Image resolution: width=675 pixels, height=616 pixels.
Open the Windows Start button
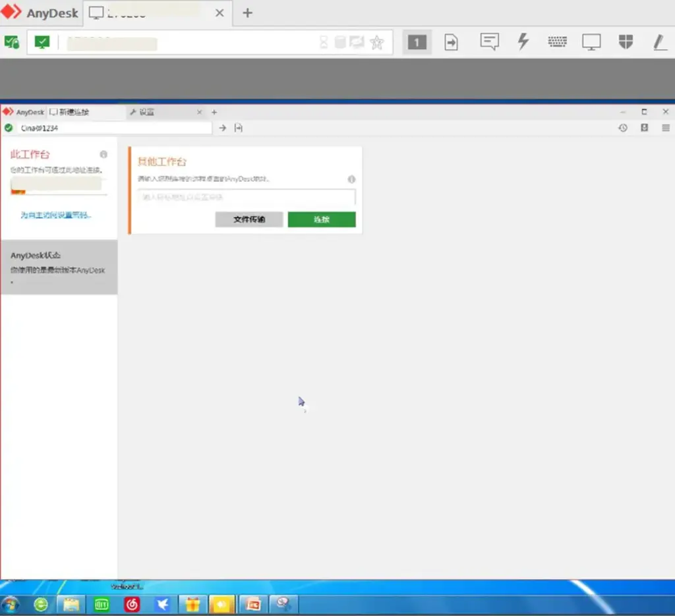pyautogui.click(x=11, y=605)
